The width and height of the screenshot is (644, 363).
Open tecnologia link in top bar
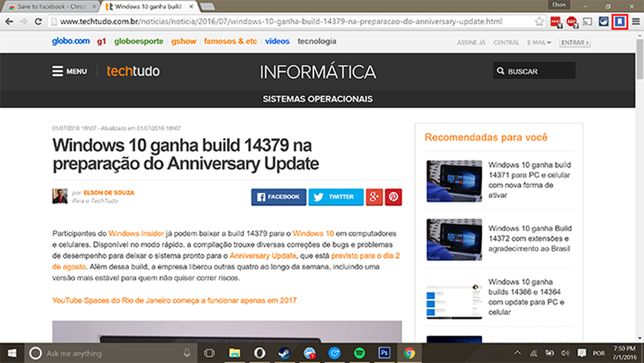317,41
